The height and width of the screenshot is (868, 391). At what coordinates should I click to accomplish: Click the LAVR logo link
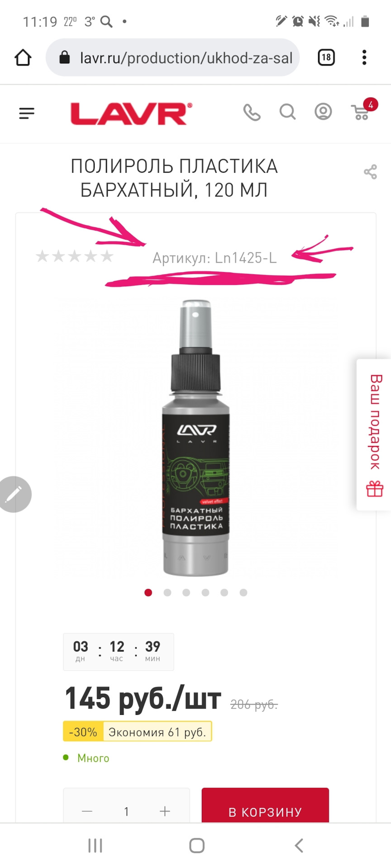(x=131, y=113)
